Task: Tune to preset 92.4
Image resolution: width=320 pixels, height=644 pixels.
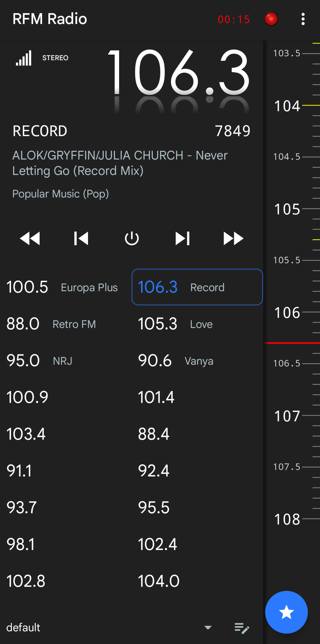Action: [x=197, y=471]
